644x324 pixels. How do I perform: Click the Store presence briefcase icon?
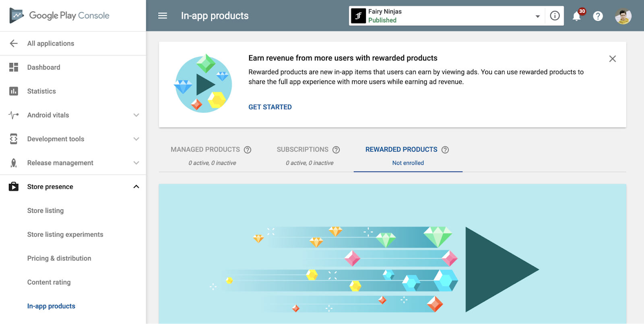click(x=13, y=186)
